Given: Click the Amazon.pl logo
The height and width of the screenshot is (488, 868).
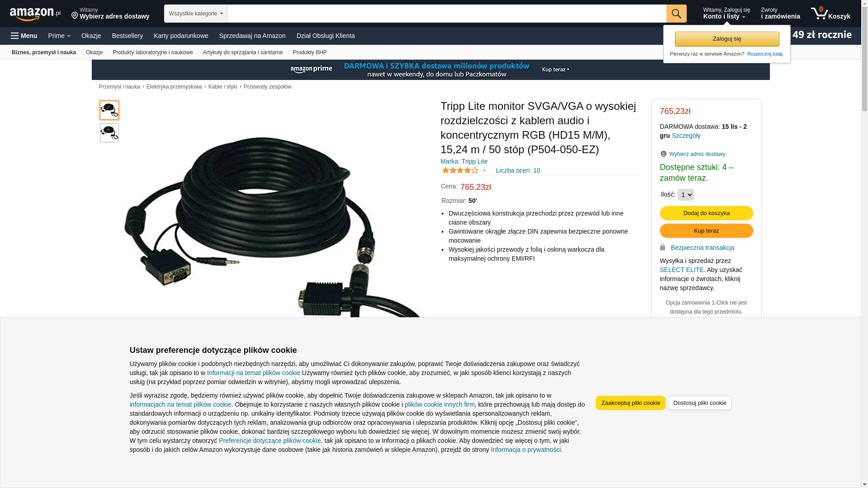Looking at the screenshot, I should (35, 14).
